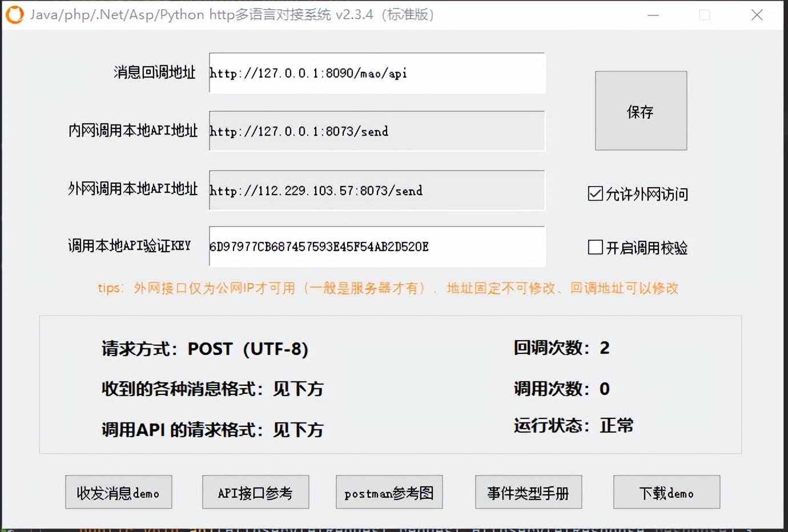The height and width of the screenshot is (532, 788).
Task: Click the 消息回调地址 label
Action: point(154,72)
